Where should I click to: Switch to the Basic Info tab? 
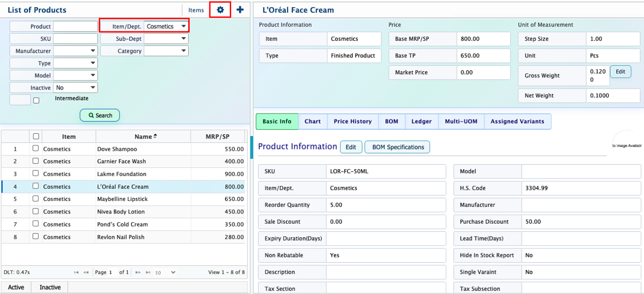coord(277,121)
